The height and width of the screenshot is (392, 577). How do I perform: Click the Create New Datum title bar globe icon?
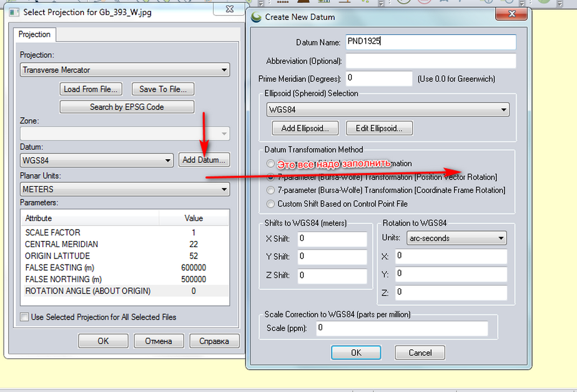[256, 17]
